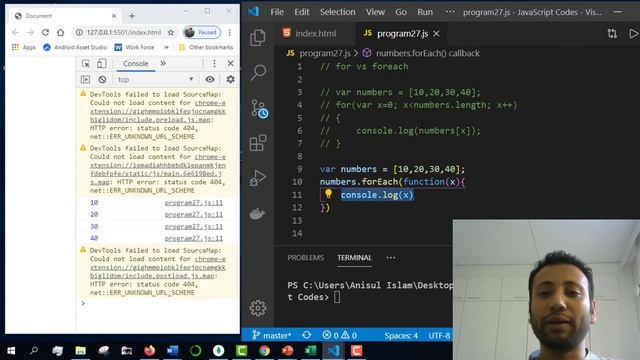Viewport: 640px width, 360px height.
Task: Toggle the live expression eye icon
Action: coord(210,79)
